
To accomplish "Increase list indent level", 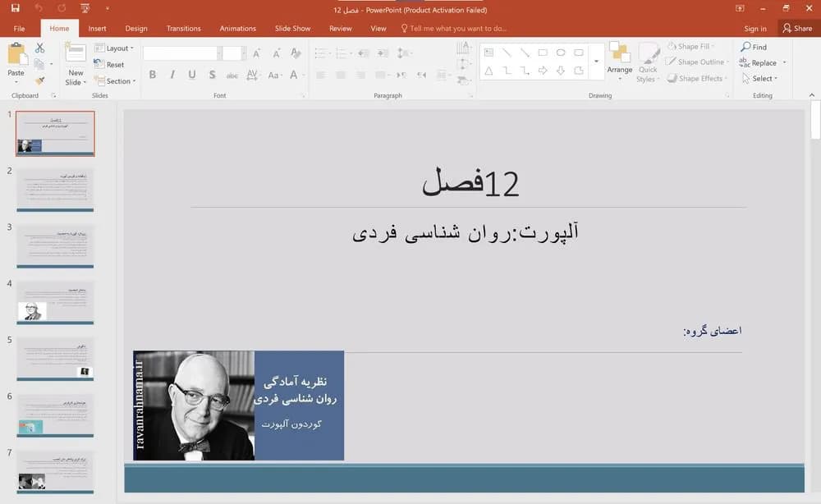I will tap(383, 53).
